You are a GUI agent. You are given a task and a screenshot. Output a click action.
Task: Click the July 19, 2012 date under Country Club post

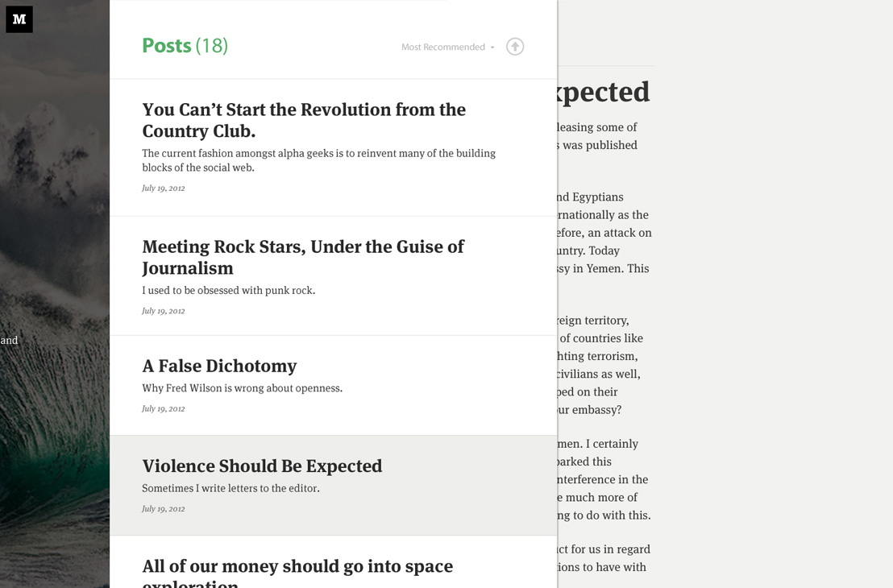[x=164, y=188]
